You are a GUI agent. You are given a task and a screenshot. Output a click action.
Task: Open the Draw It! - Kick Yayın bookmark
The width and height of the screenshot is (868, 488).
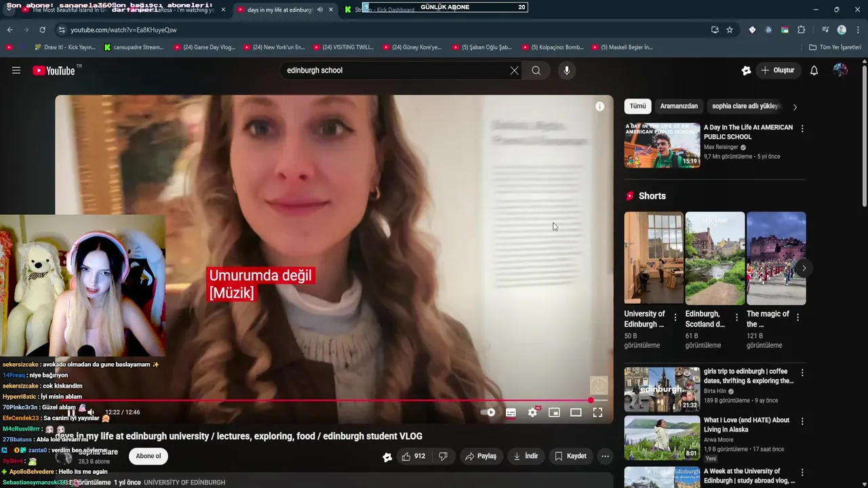(64, 47)
